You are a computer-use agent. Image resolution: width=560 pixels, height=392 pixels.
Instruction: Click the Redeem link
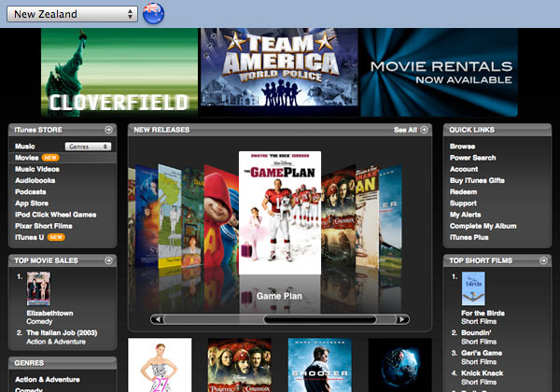pos(463,191)
